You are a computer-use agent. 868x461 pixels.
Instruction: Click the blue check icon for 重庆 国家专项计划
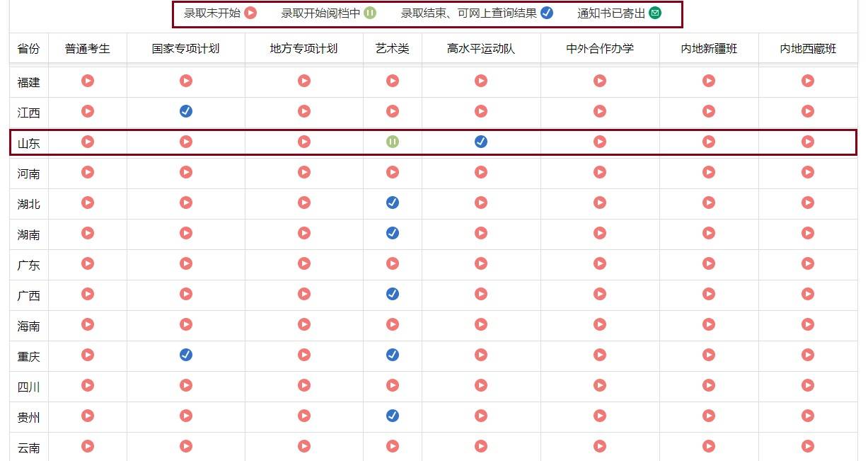click(x=186, y=355)
